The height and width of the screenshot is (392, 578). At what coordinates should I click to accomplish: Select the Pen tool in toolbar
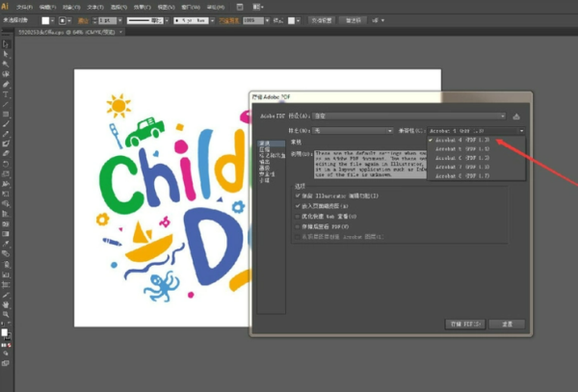point(7,85)
